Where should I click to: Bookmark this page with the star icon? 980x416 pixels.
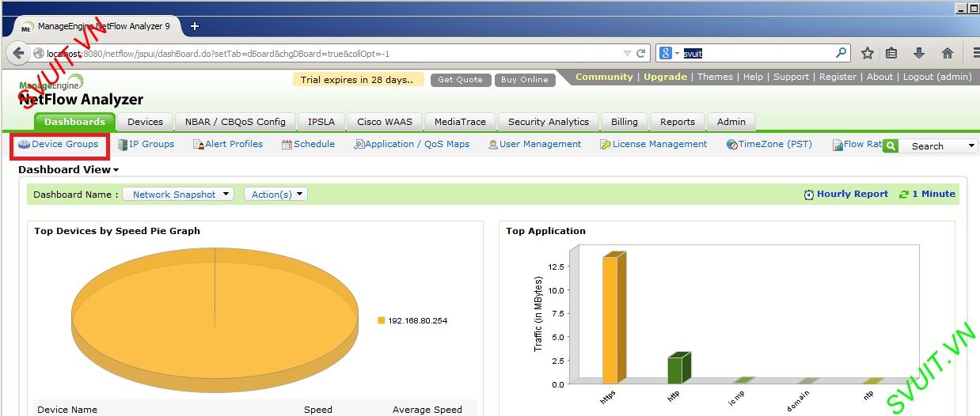point(868,53)
